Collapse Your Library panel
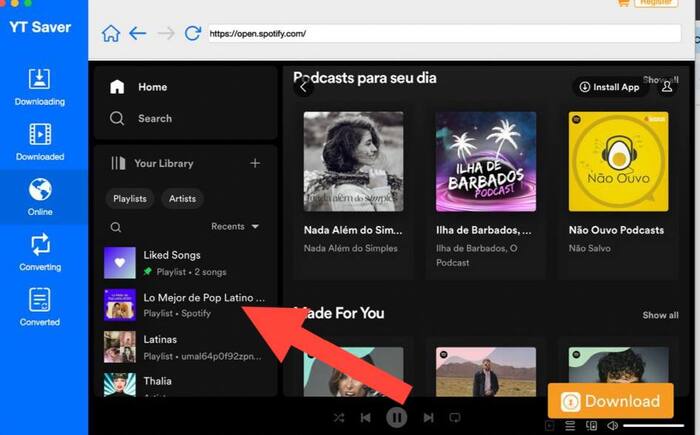This screenshot has width=700, height=435. tap(152, 163)
